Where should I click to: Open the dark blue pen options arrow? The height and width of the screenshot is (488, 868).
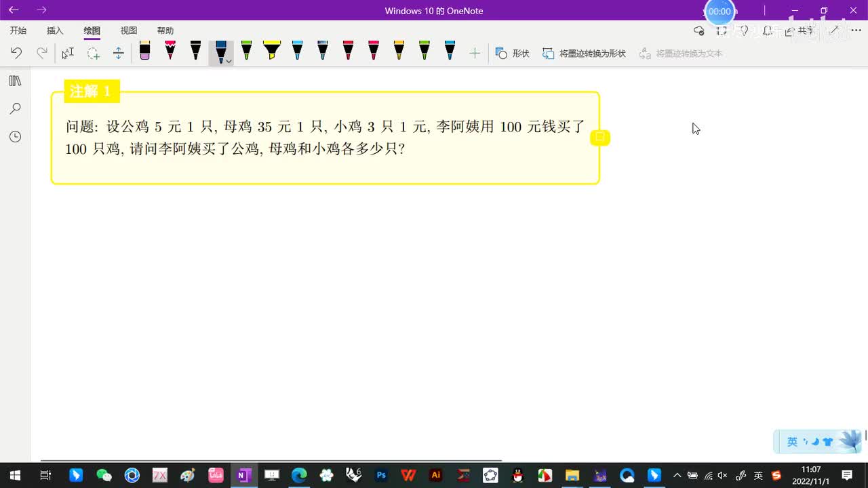click(229, 61)
